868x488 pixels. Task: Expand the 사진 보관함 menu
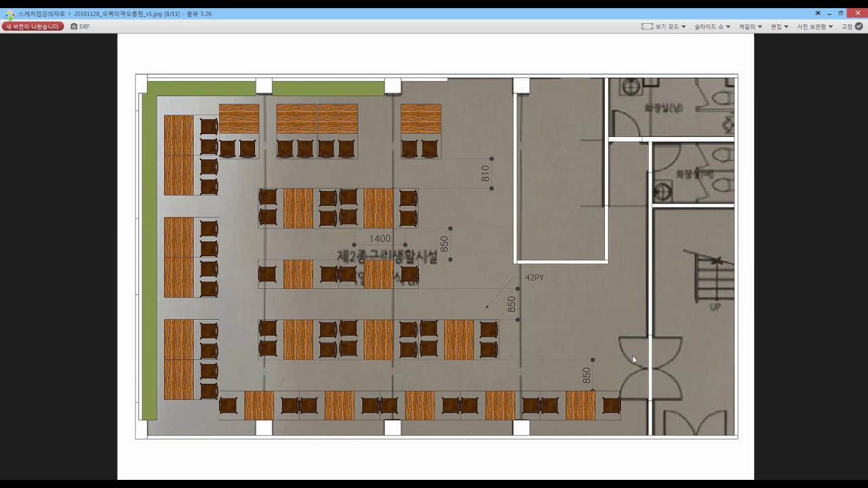(815, 26)
